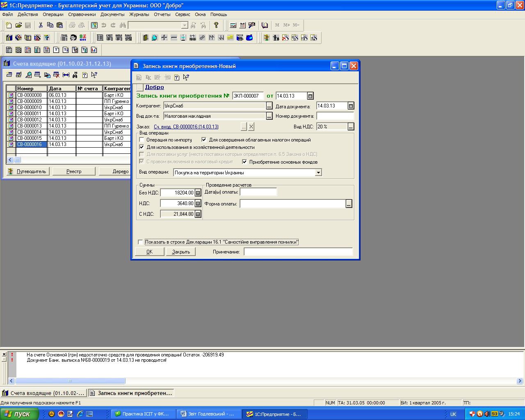Open the Документы menu
Viewport: 525px width, 420px height.
click(x=112, y=14)
